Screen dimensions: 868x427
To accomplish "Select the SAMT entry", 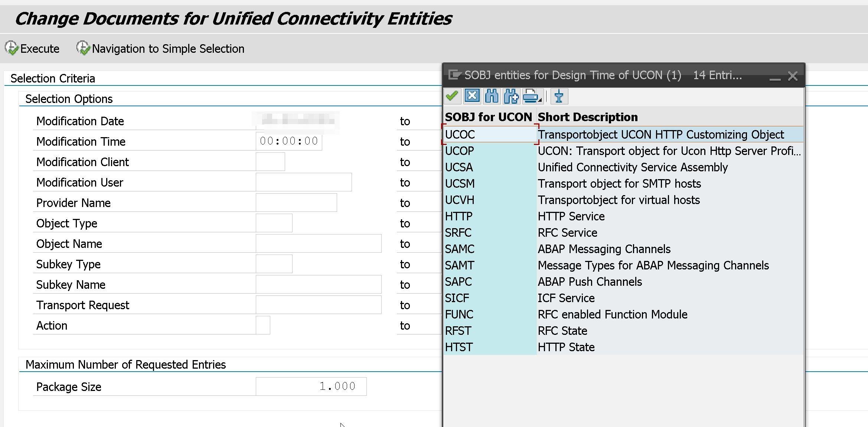I will (x=490, y=265).
